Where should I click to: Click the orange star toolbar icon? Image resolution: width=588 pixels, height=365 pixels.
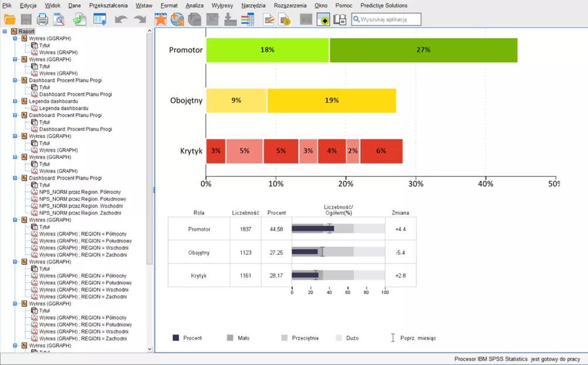coord(160,20)
